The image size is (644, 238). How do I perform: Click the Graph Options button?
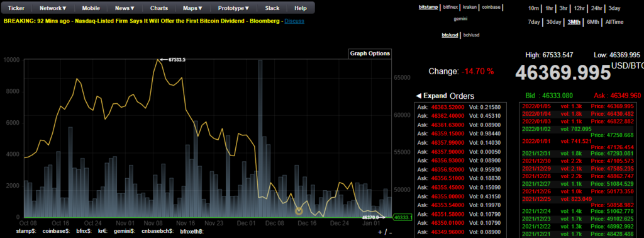[x=370, y=54]
